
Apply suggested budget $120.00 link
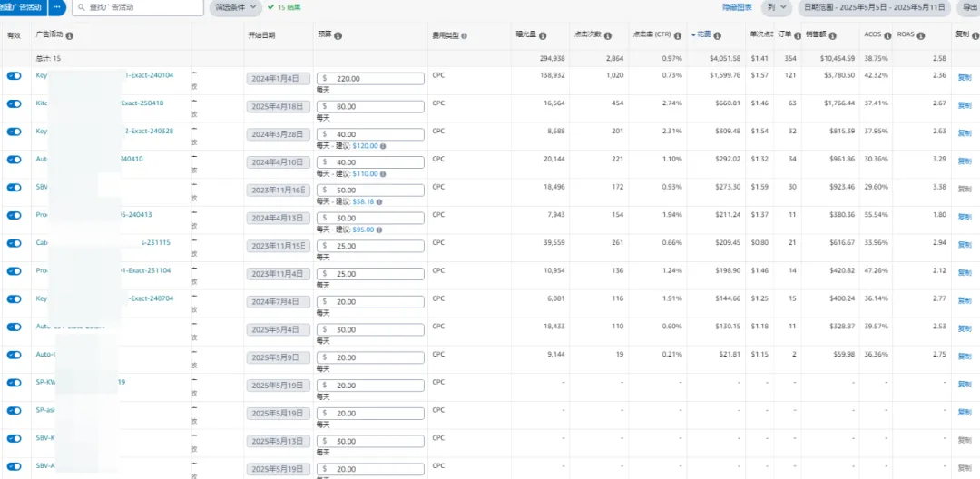point(365,146)
